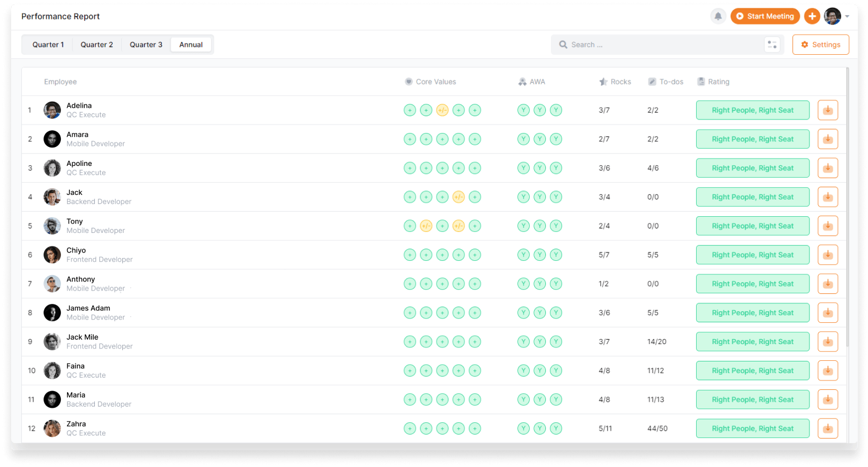Viewport: 868px width, 467px height.
Task: Open Adelina's avatar
Action: (x=52, y=110)
